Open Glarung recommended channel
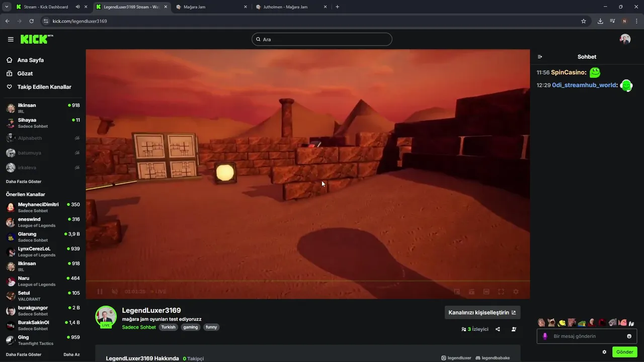 (43, 237)
